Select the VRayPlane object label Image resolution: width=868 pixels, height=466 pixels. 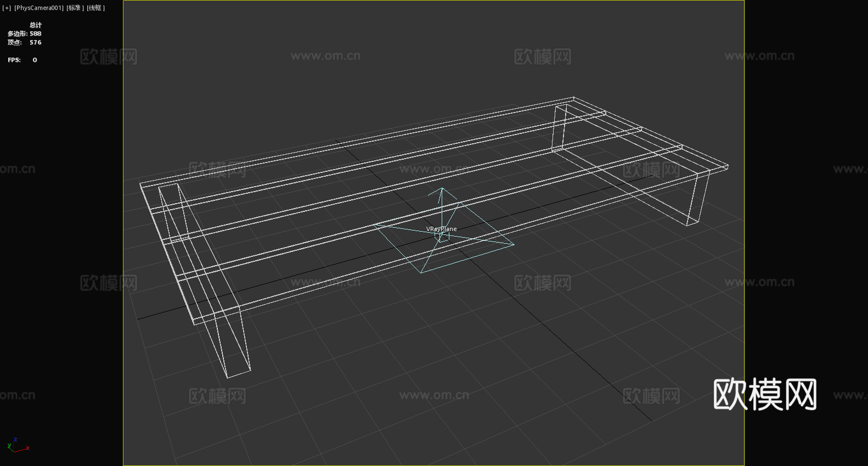(x=441, y=229)
